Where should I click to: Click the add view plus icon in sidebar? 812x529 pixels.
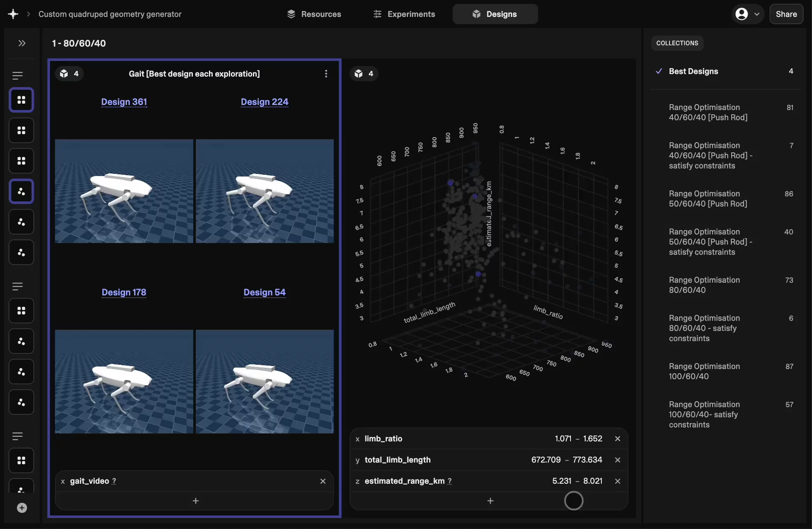click(22, 508)
